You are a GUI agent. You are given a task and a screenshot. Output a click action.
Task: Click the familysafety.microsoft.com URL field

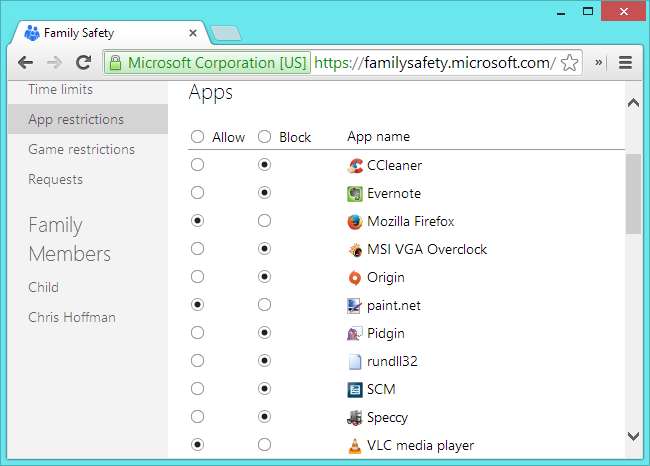click(x=434, y=63)
